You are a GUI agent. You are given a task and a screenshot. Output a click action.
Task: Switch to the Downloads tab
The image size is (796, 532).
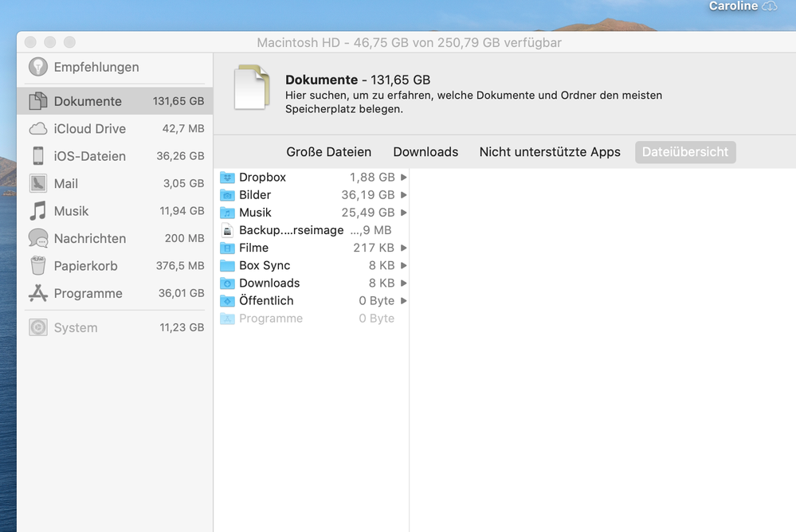425,152
